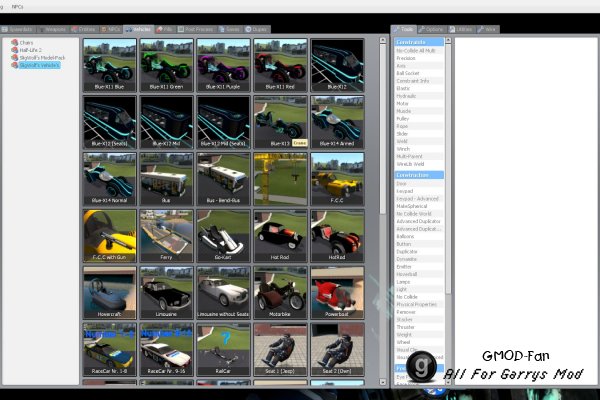Screen dimensions: 600x400
Task: Spawn the yellow F.C.C vehicle
Action: click(337, 179)
